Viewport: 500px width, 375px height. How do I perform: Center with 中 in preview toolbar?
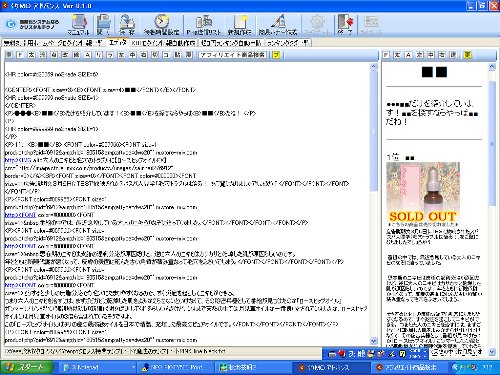431,55
